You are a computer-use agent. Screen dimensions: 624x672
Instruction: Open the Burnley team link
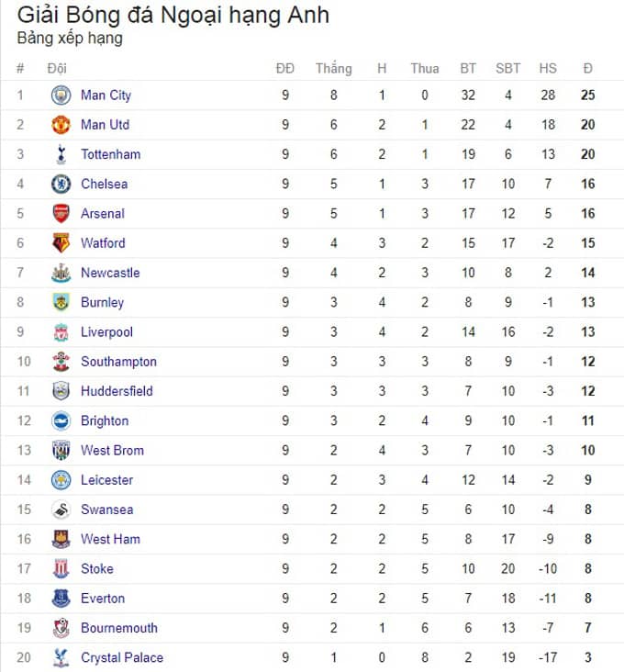pyautogui.click(x=103, y=303)
